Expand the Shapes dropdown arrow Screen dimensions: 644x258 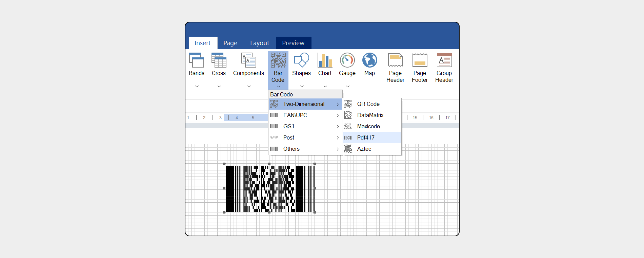pos(302,87)
